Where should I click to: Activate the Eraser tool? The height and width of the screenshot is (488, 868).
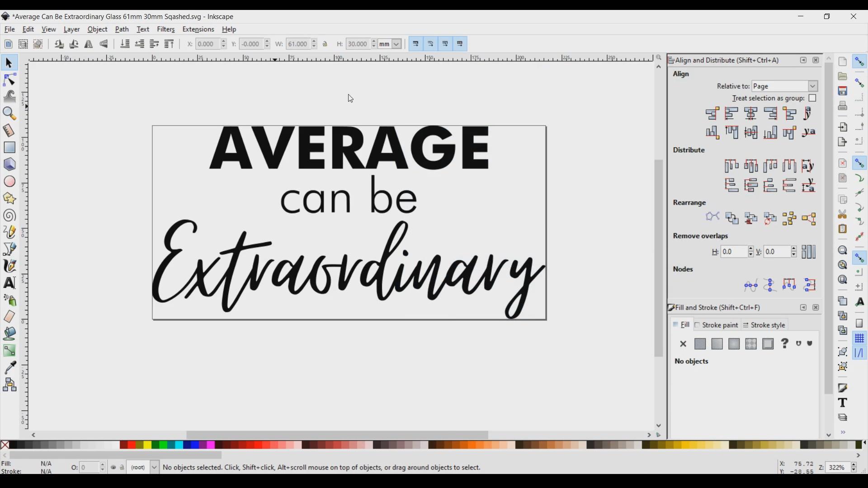[9, 317]
